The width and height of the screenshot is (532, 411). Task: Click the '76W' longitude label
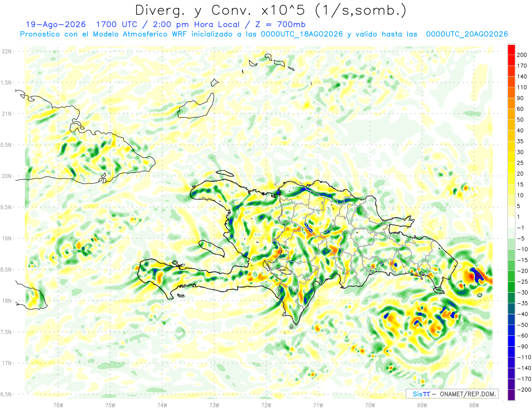pos(58,405)
